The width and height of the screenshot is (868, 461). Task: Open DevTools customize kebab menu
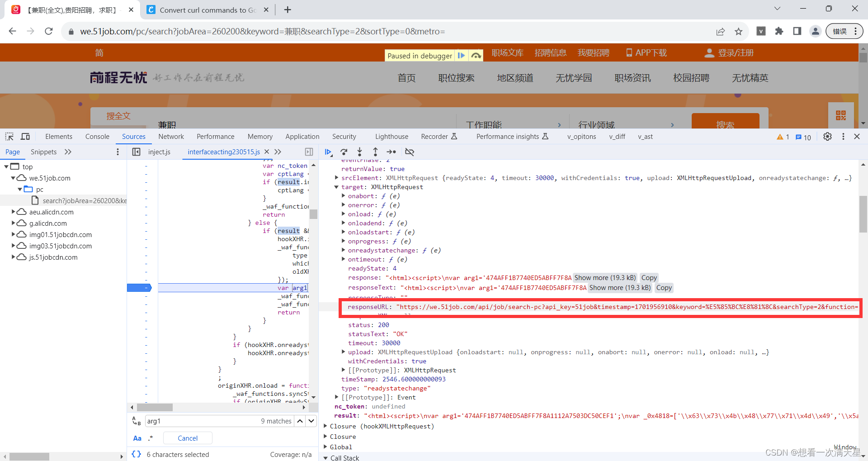pyautogui.click(x=843, y=137)
